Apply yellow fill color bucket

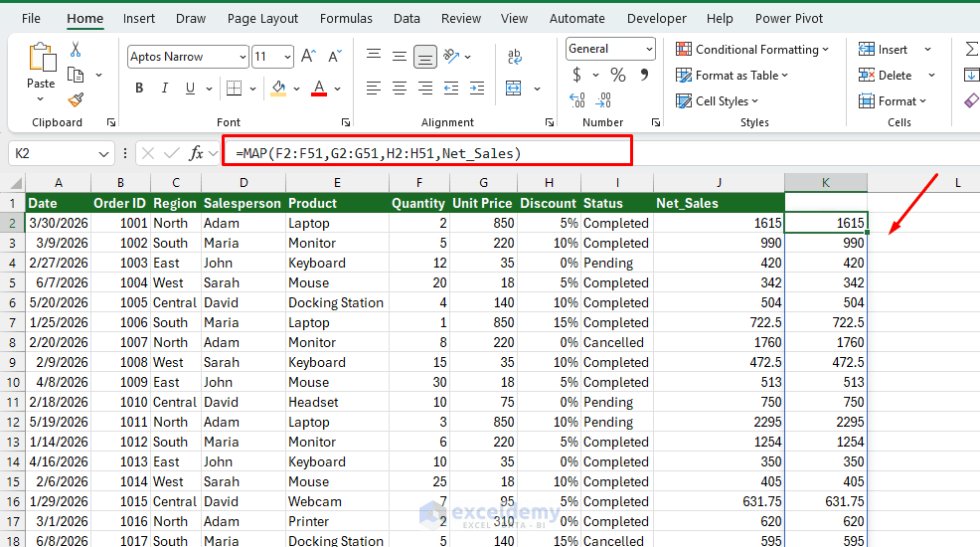point(278,89)
